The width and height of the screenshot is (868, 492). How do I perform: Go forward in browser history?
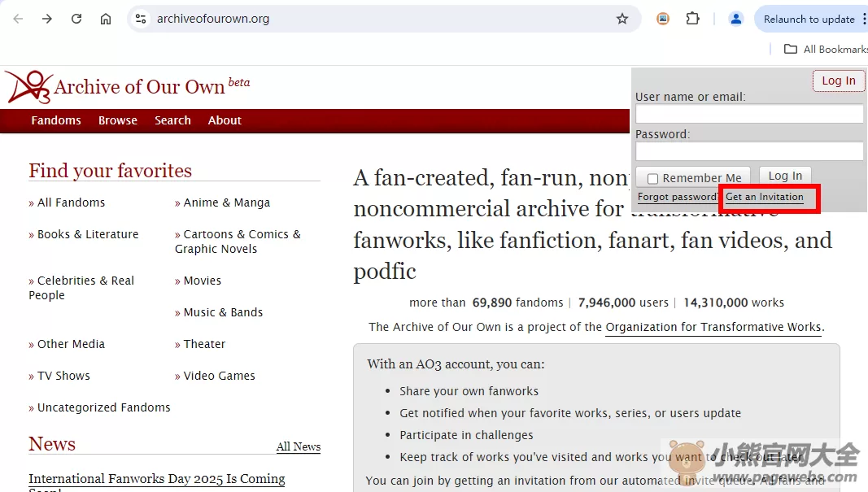[47, 19]
